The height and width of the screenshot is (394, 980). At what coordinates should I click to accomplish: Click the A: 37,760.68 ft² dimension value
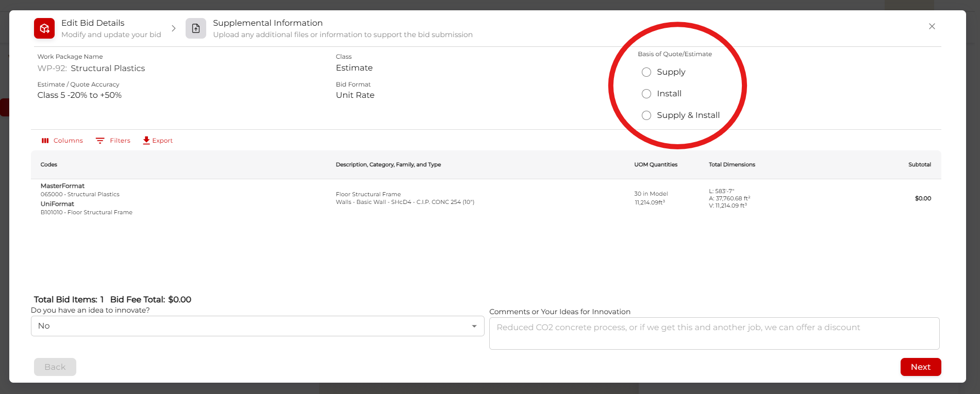[x=729, y=198]
